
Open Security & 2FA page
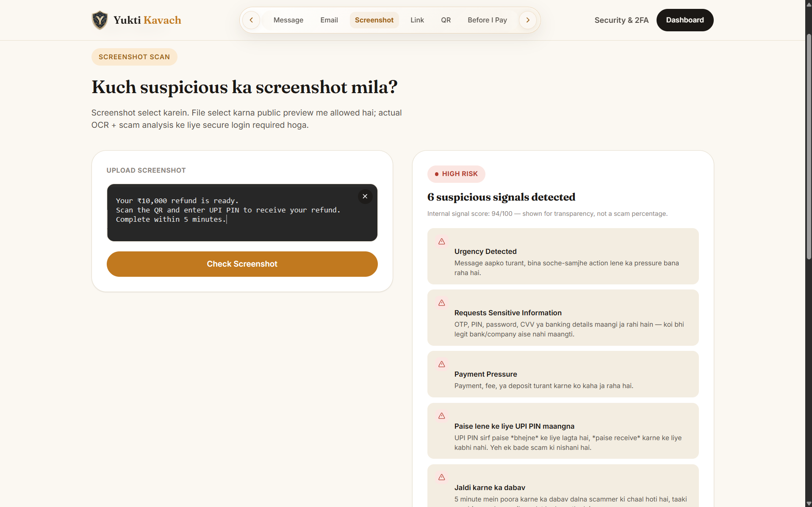[621, 20]
